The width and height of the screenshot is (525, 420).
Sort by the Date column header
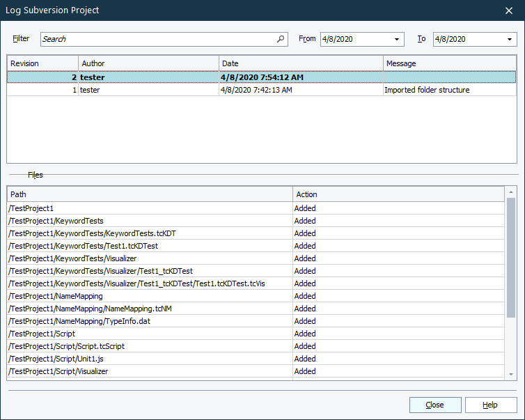click(x=301, y=63)
